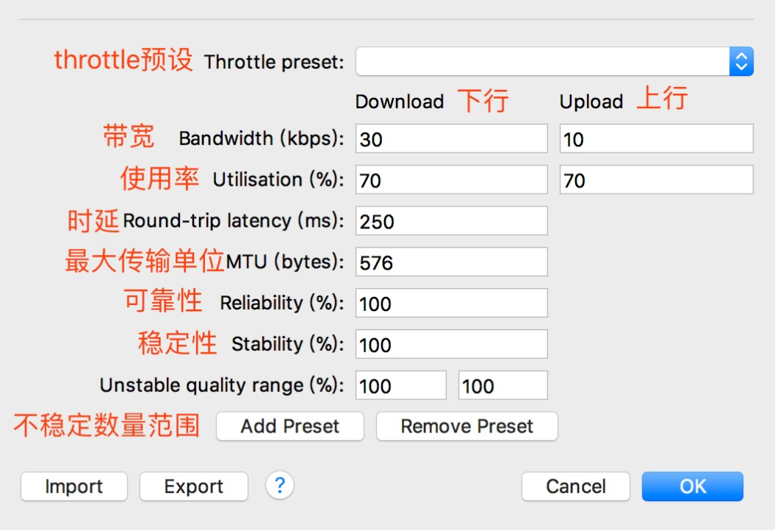Click the MTU bytes field showing 576

pos(451,262)
